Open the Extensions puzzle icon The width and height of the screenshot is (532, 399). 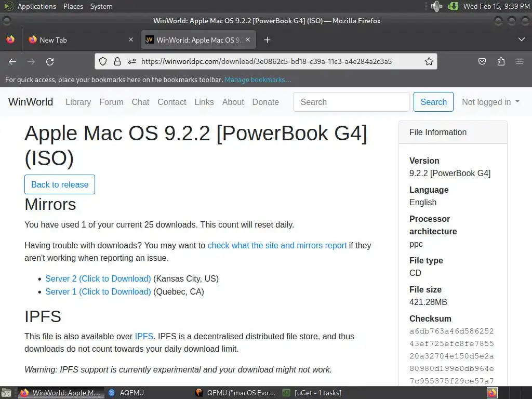pos(501,61)
